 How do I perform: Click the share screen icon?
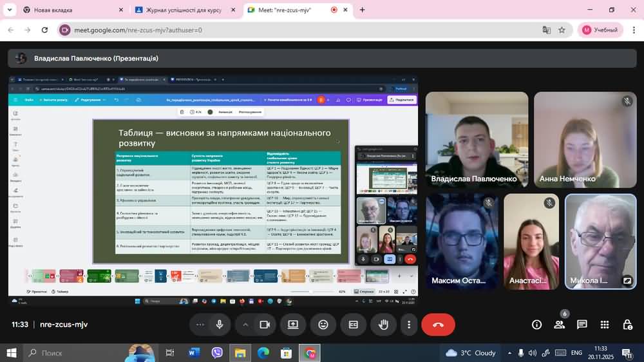pyautogui.click(x=293, y=325)
